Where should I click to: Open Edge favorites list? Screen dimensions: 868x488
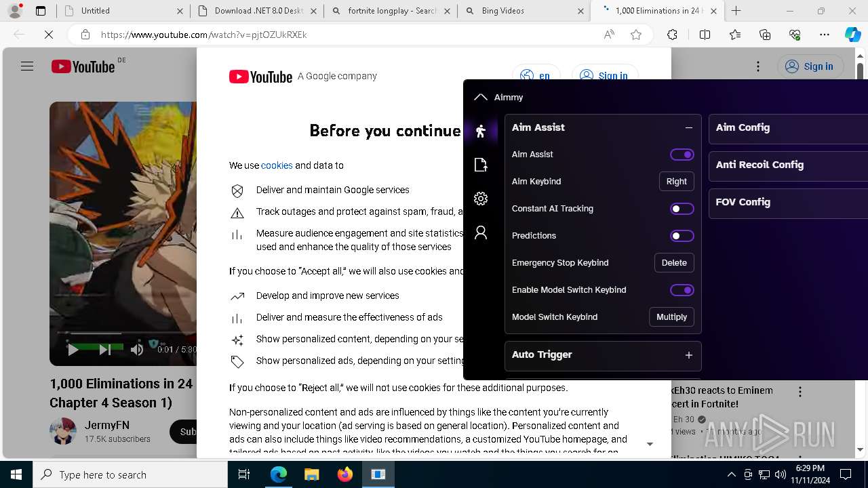pos(735,35)
